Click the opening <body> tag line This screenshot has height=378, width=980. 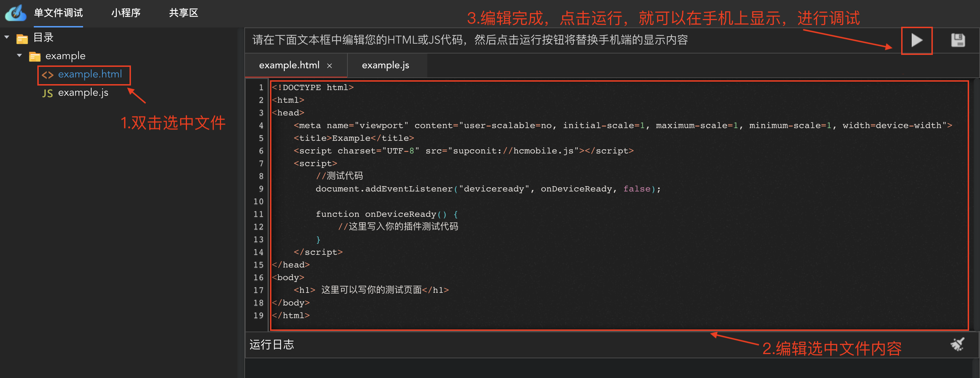(288, 278)
